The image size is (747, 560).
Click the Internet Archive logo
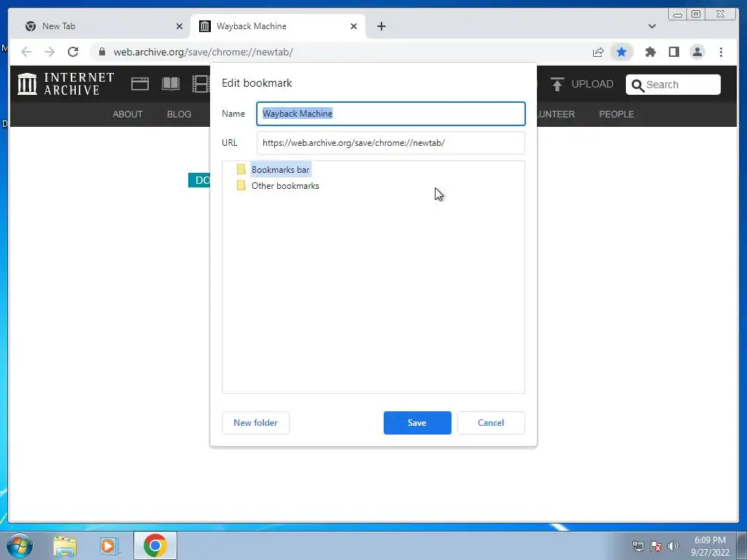point(66,84)
